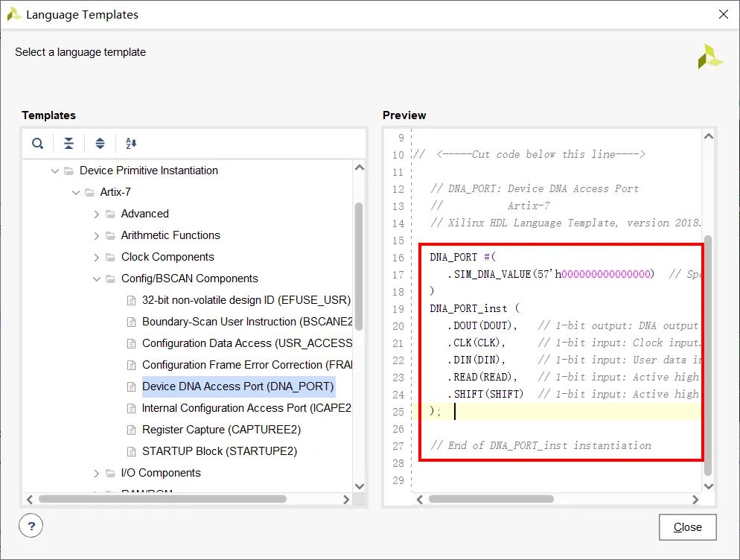740x560 pixels.
Task: Click 'DNA_PORT_inst (' line in preview
Action: click(474, 309)
